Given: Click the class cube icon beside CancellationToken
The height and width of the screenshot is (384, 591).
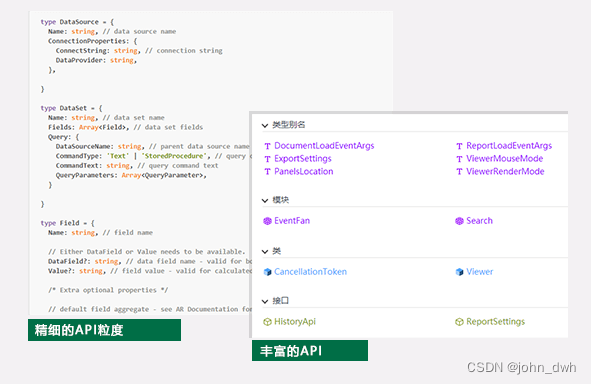Looking at the screenshot, I should click(267, 272).
